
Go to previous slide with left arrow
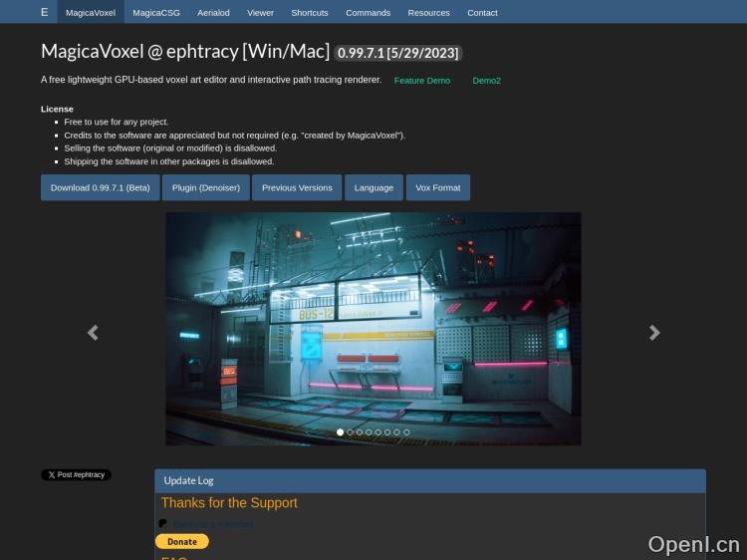(93, 333)
